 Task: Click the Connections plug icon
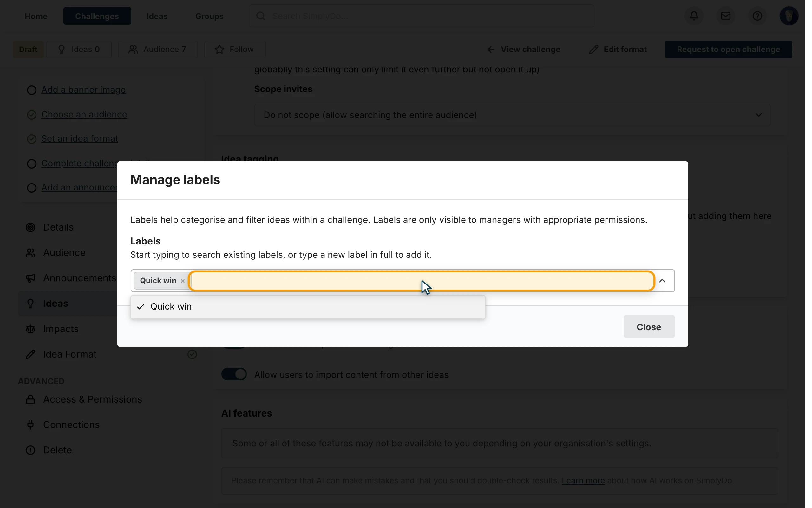(30, 425)
